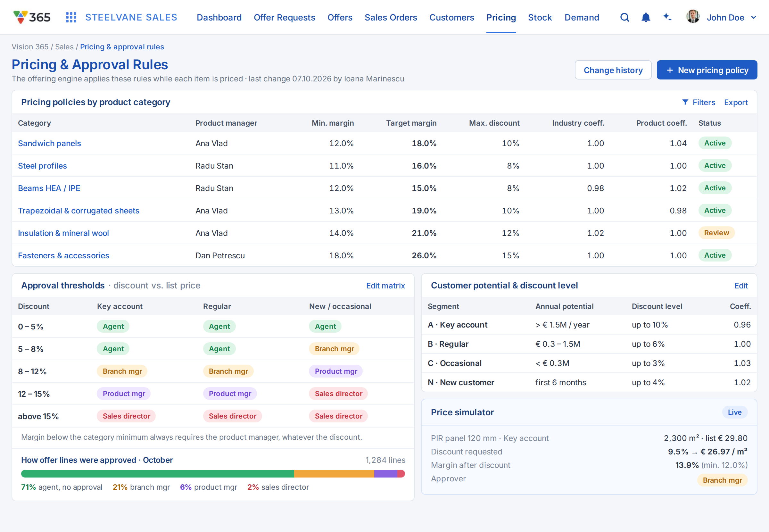Open notifications bell

[646, 17]
